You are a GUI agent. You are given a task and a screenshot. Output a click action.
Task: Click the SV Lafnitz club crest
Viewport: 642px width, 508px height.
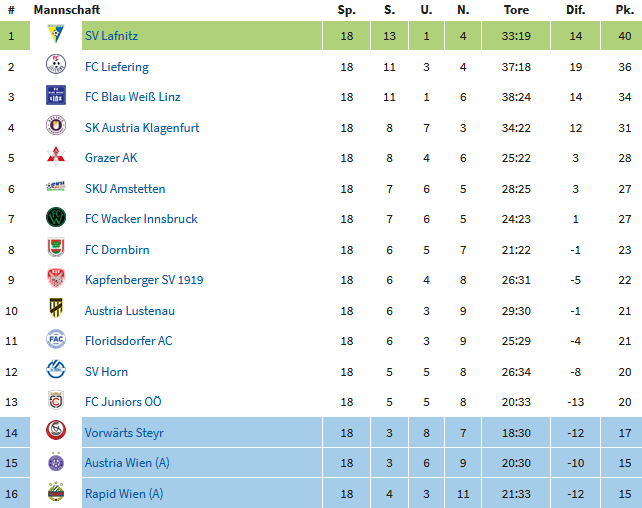56,34
